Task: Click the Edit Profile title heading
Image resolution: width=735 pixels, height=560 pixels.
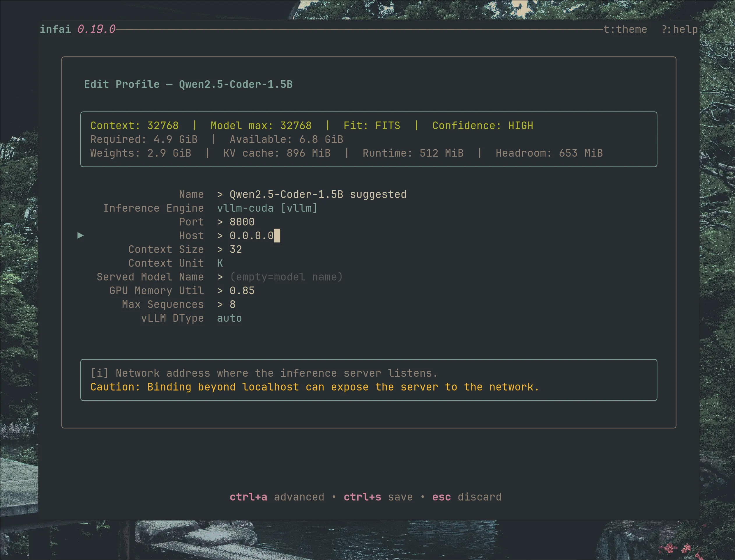Action: click(188, 84)
